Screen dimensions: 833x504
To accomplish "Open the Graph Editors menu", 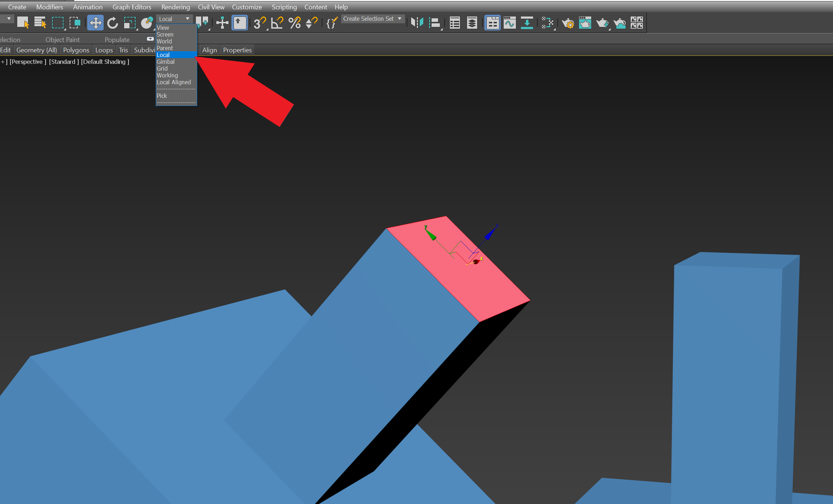I will click(x=132, y=7).
